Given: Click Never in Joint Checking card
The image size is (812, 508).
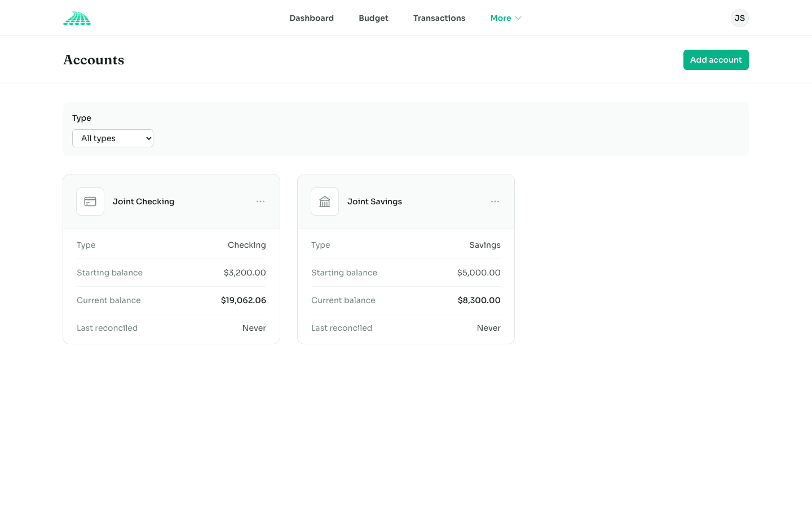Looking at the screenshot, I should [254, 328].
